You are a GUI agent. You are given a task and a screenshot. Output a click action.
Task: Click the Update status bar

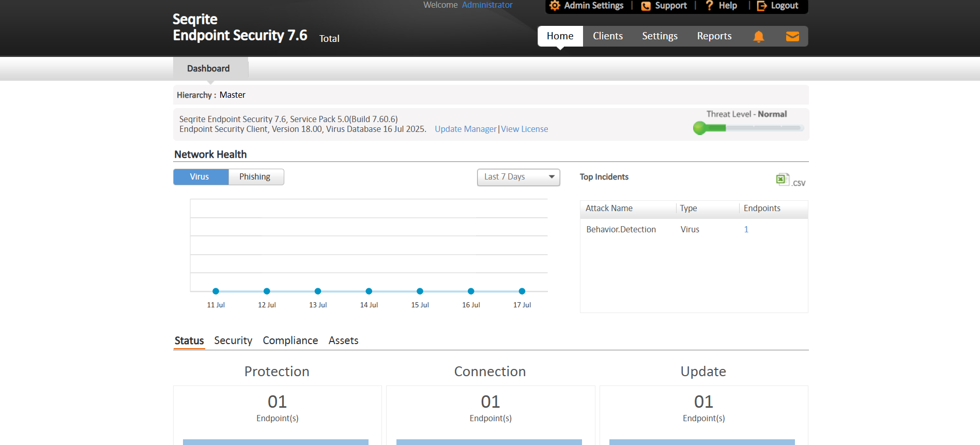pyautogui.click(x=702, y=442)
